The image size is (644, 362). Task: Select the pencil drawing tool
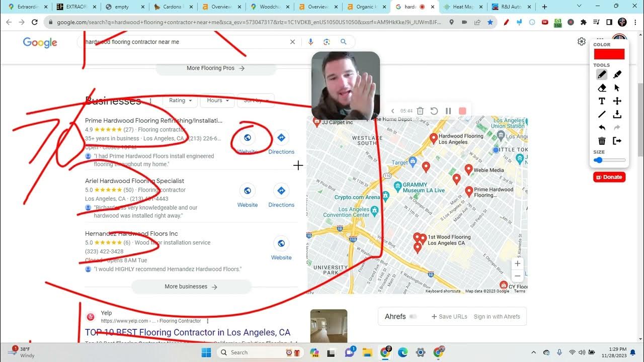click(x=602, y=74)
